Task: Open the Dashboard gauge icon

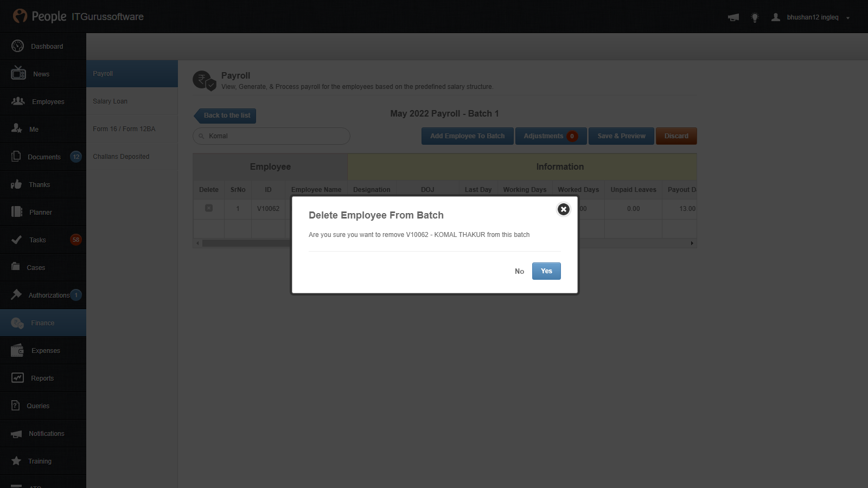Action: (17, 46)
